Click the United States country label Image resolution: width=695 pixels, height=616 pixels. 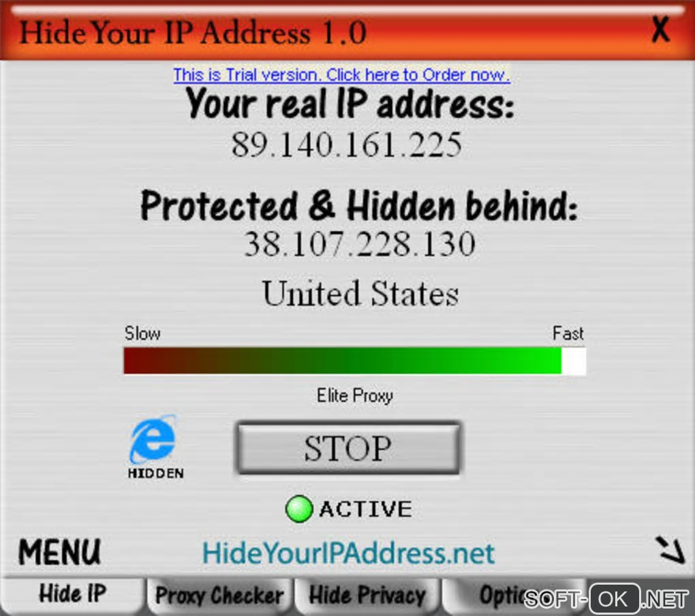pyautogui.click(x=360, y=294)
